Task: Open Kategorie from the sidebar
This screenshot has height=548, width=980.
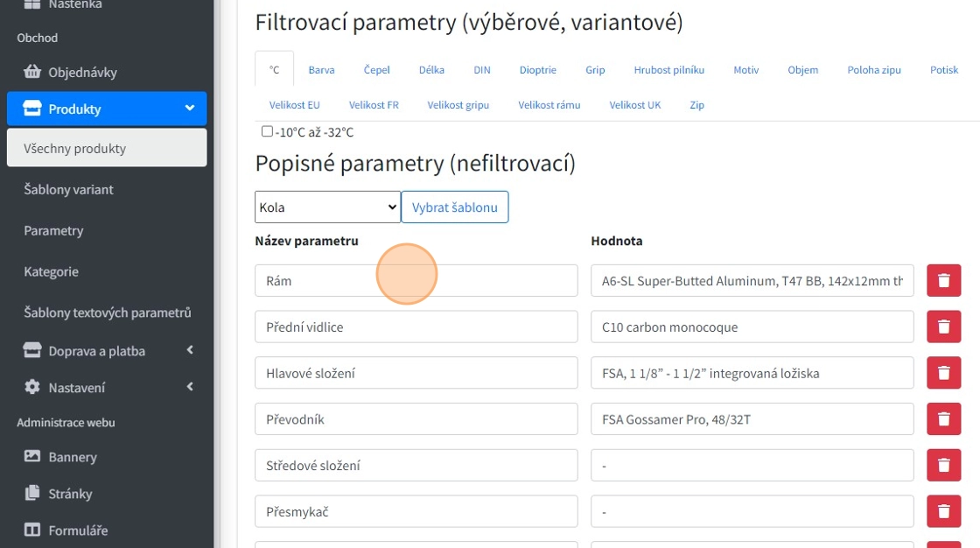Action: tap(51, 271)
